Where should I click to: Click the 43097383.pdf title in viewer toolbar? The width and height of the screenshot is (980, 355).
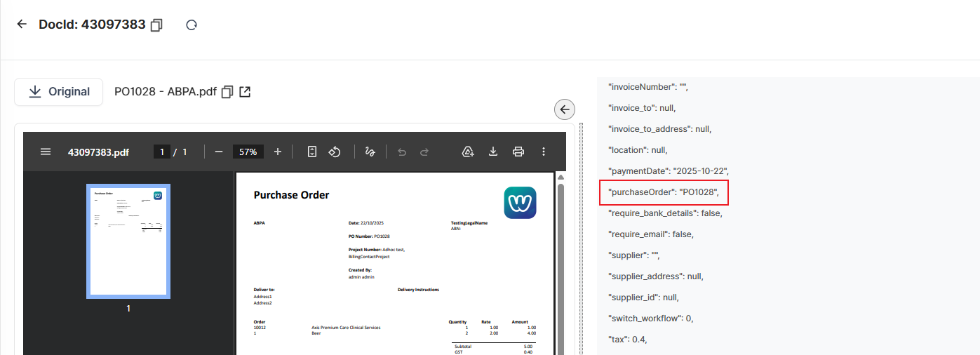[x=98, y=152]
